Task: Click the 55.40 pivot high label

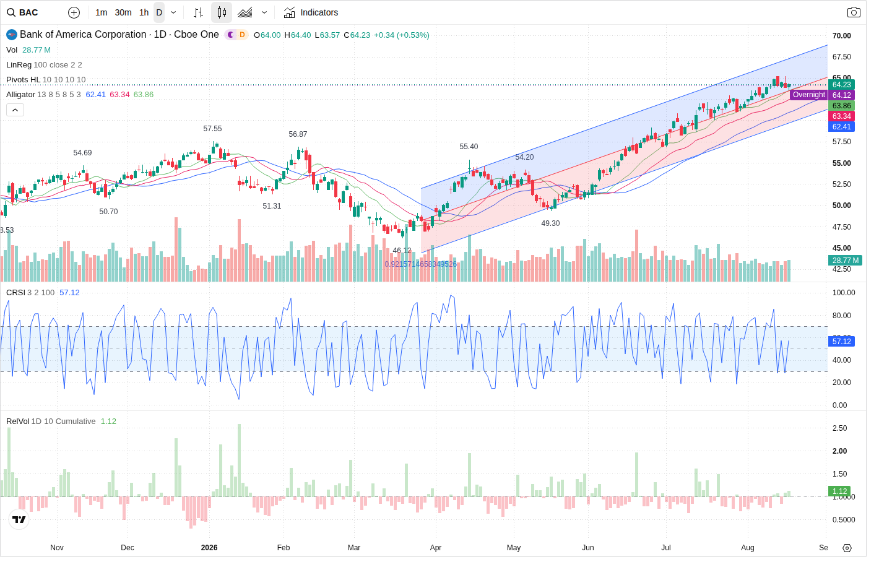Action: (x=469, y=147)
